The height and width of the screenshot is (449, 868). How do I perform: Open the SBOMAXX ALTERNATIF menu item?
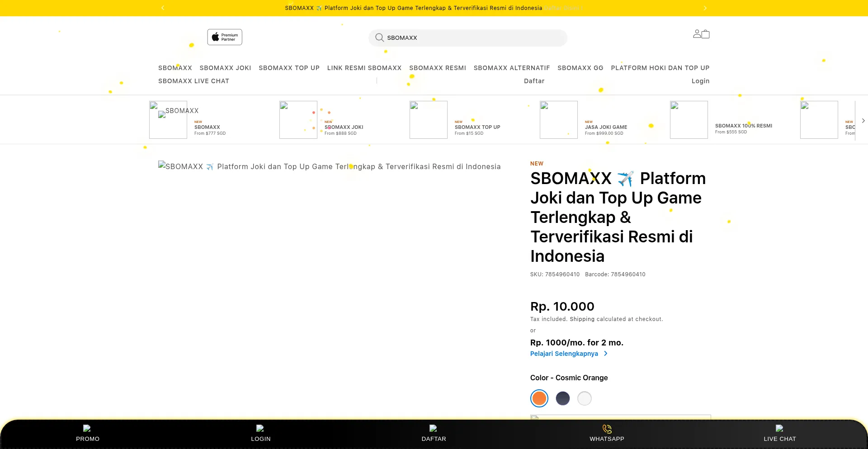coord(512,68)
